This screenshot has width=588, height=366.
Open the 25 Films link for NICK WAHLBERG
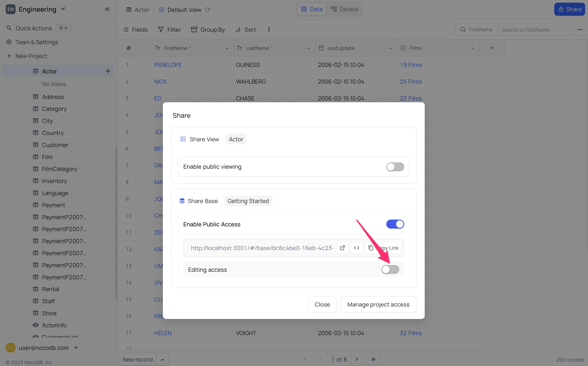(411, 82)
